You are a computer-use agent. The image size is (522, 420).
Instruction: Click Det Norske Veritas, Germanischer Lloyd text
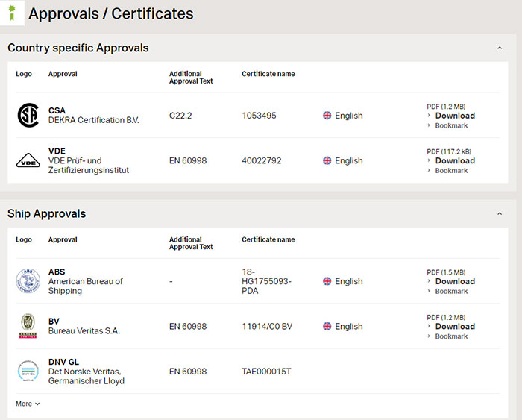pos(87,376)
